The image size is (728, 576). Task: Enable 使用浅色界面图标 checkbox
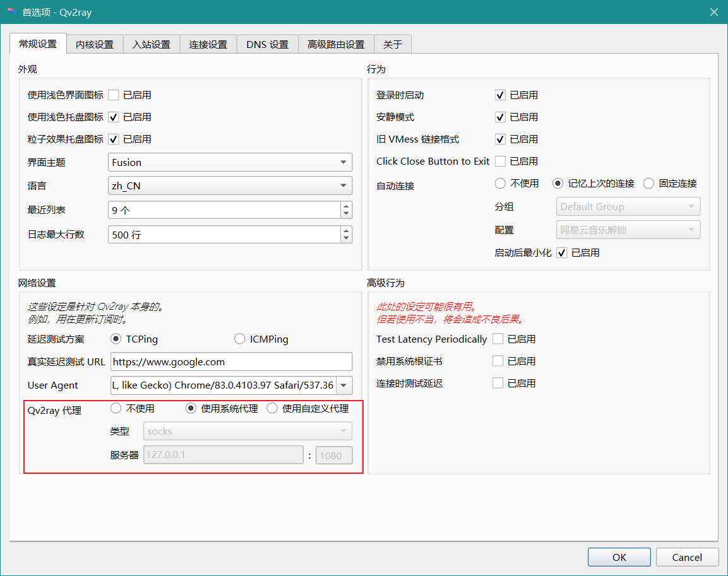(x=113, y=95)
